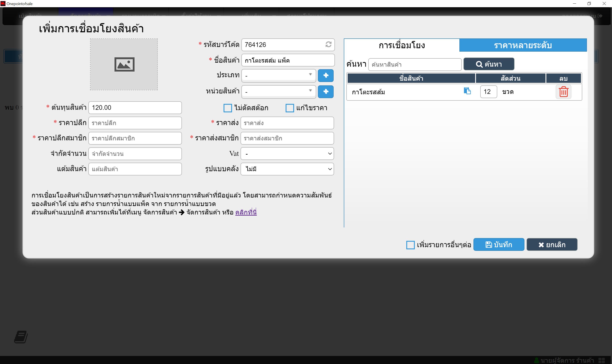Switch to the การเชื่อมโยง tab
The height and width of the screenshot is (364, 612).
(402, 45)
